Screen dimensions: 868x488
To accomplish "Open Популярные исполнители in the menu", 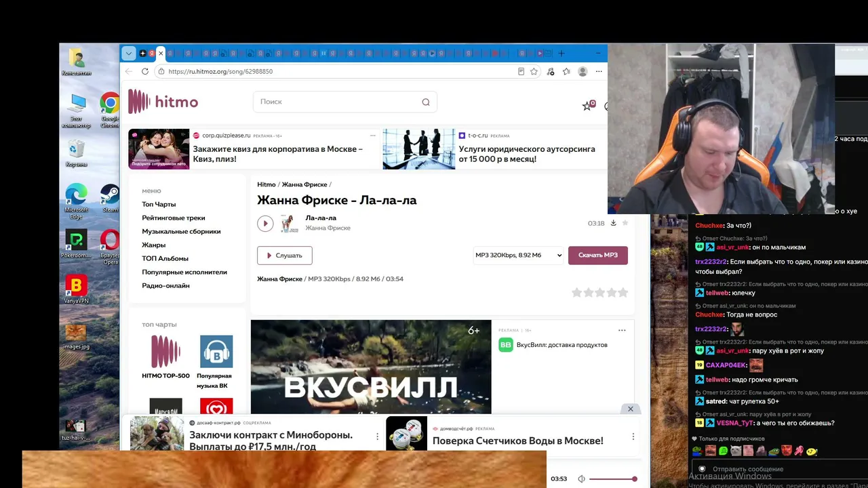I will 184,272.
